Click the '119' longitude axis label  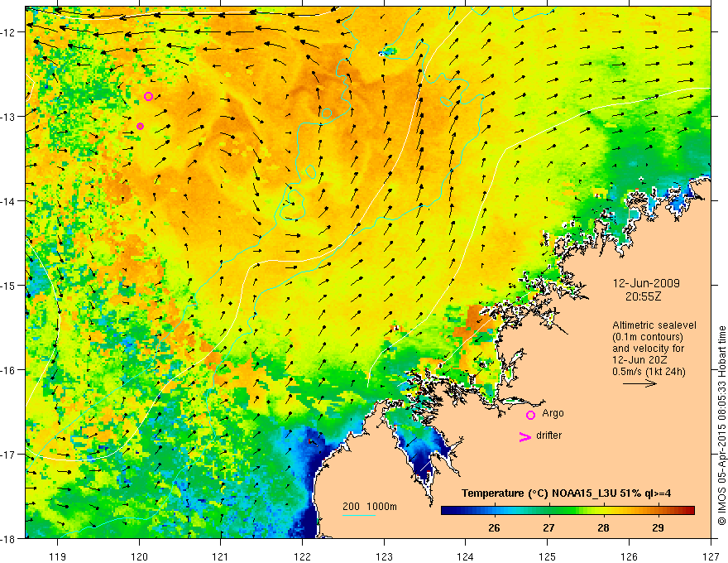coord(58,556)
